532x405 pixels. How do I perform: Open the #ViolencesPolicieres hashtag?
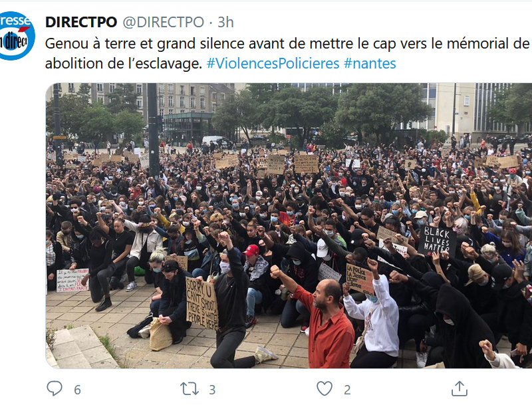[273, 63]
